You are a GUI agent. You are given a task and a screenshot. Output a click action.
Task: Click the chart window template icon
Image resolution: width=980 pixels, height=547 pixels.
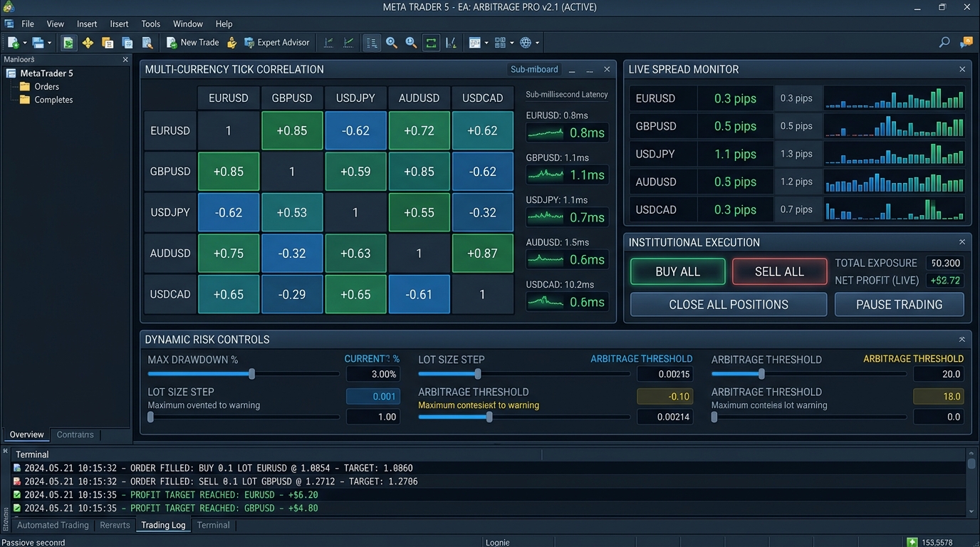click(475, 43)
